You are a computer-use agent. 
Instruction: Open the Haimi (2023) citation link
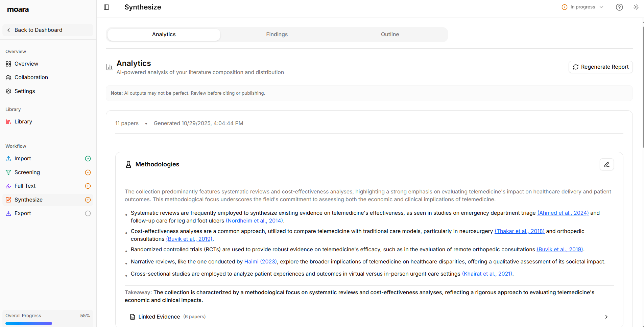pos(260,261)
